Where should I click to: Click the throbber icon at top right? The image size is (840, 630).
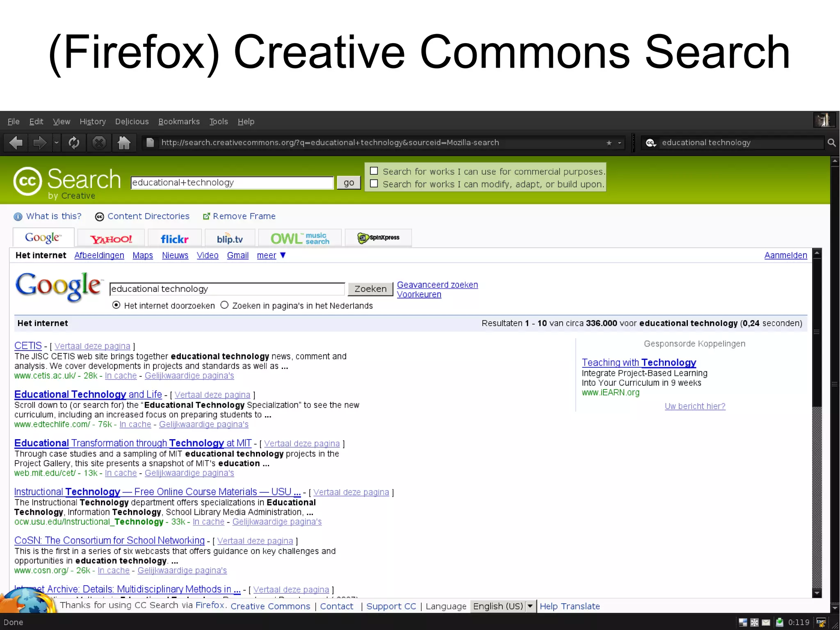click(824, 120)
